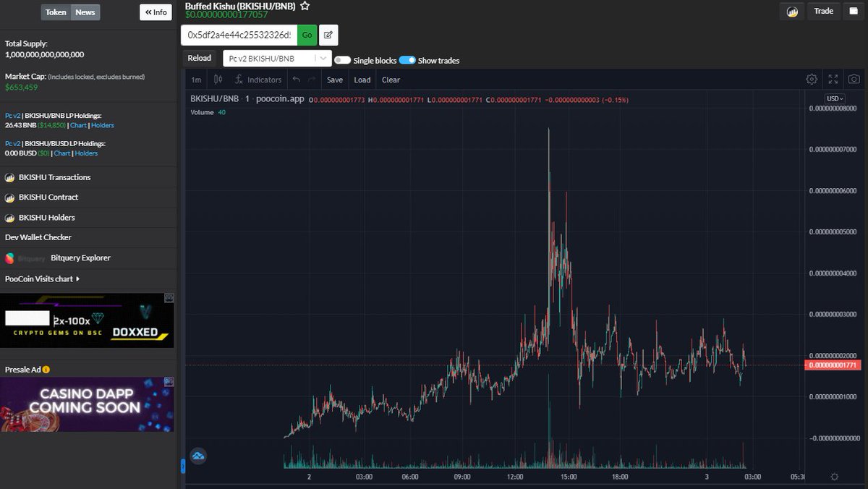The image size is (868, 489).
Task: Reload the chart
Action: pos(200,58)
